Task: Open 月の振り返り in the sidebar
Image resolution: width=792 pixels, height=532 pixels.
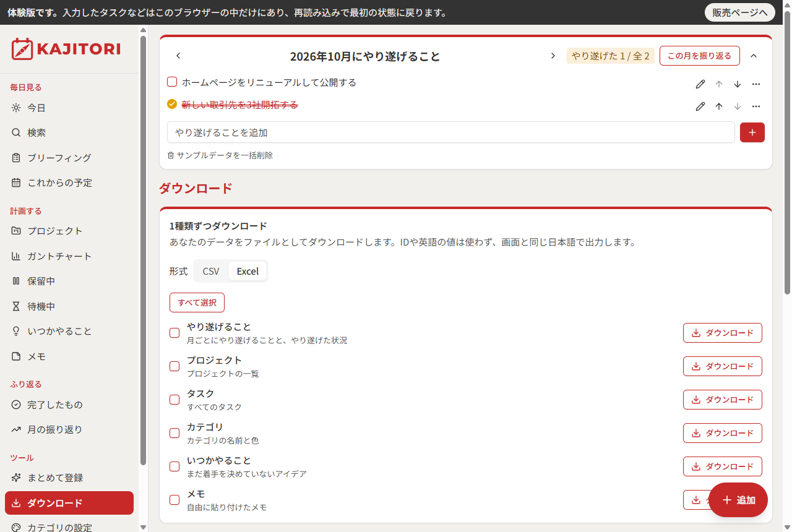Action: [x=69, y=429]
